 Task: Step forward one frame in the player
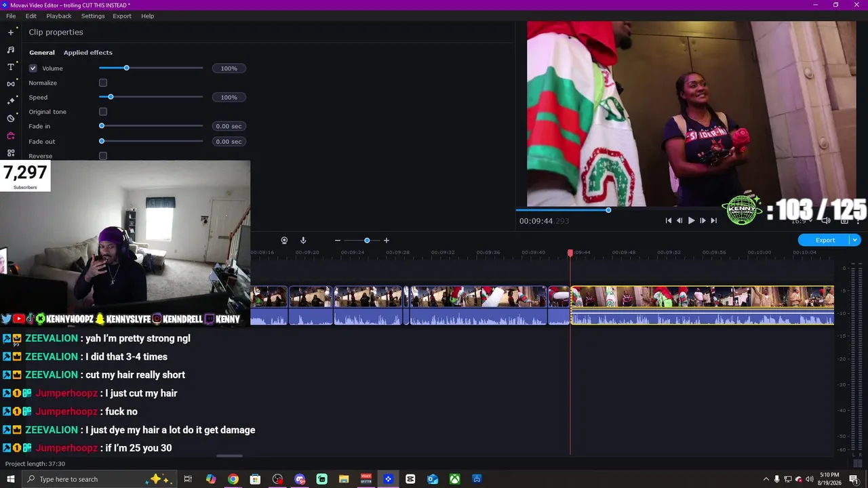coord(703,220)
